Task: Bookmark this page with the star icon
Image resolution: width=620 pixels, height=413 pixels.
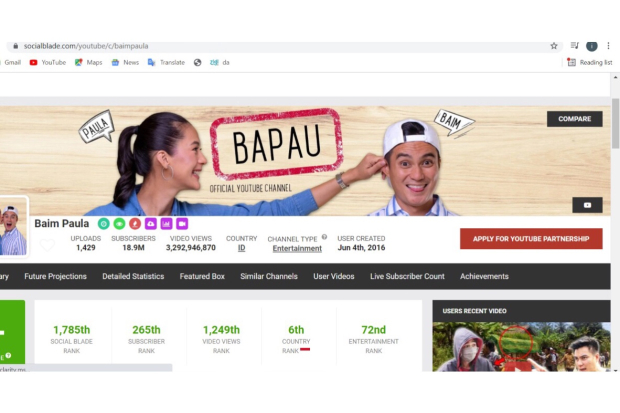Action: tap(554, 46)
